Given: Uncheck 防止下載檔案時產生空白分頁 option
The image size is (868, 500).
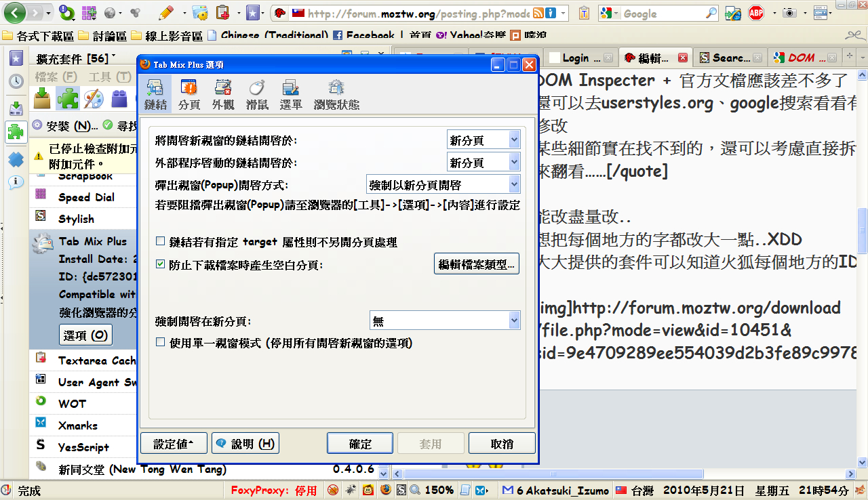Looking at the screenshot, I should click(161, 264).
